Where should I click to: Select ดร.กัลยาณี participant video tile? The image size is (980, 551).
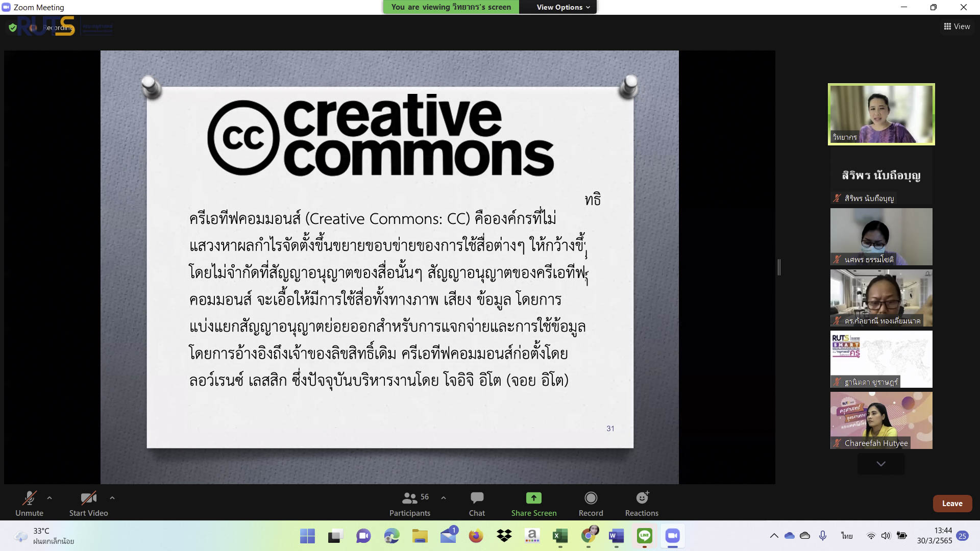881,298
